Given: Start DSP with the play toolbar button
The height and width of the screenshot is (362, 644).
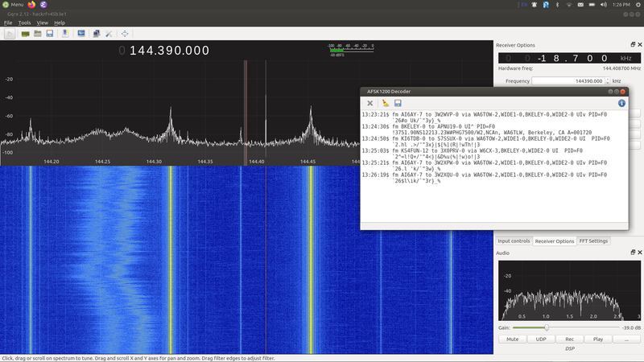Looking at the screenshot, I should pos(10,34).
